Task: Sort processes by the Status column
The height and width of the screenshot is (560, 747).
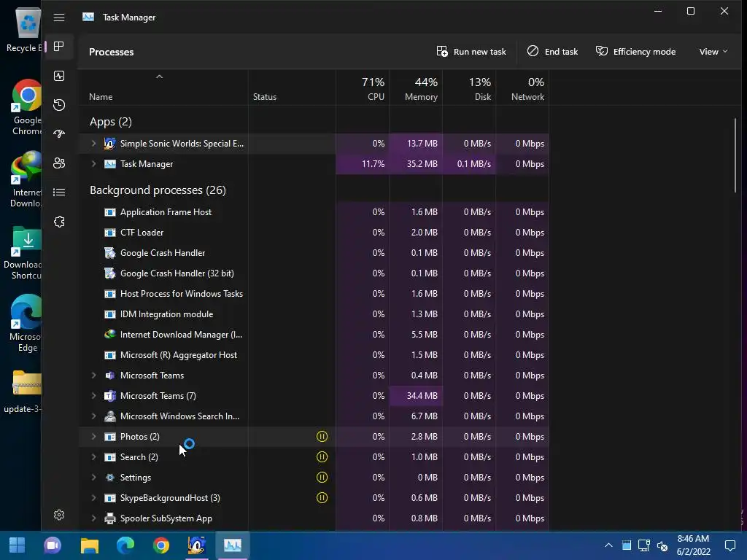Action: [x=292, y=87]
